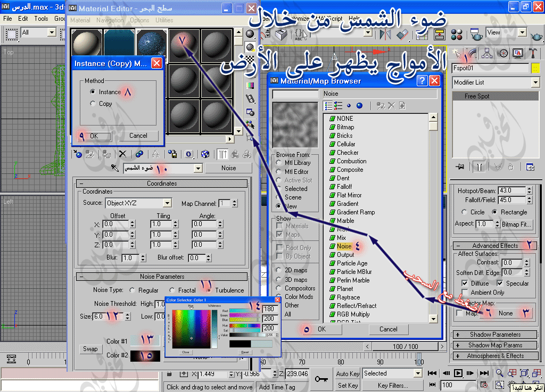Select Regular noise type
Viewport: 545px width, 392px height.
(x=132, y=290)
